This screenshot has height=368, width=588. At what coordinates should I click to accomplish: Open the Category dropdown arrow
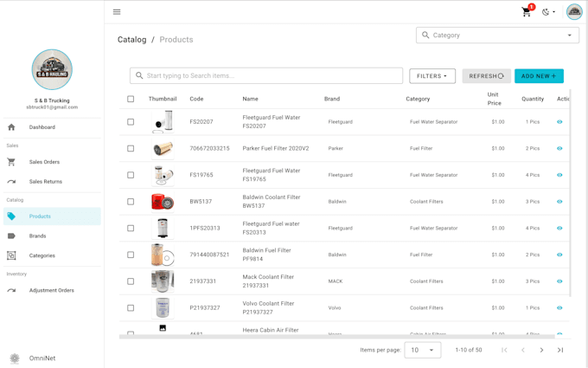(x=569, y=36)
